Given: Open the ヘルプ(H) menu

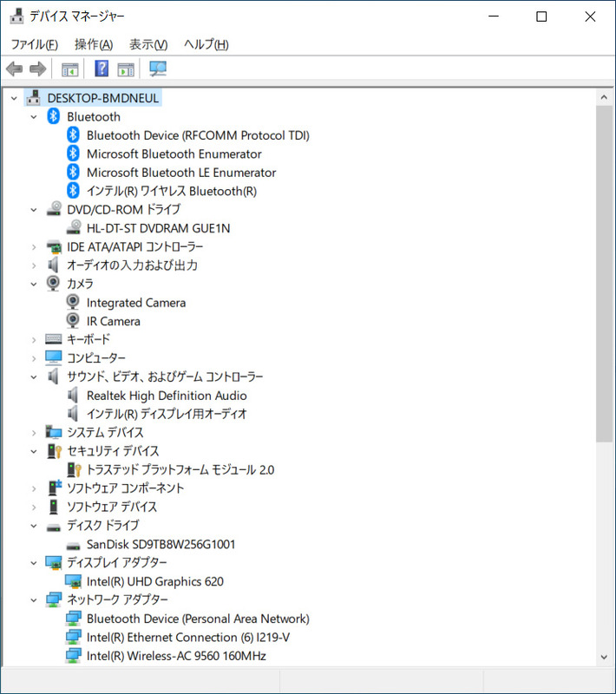Looking at the screenshot, I should tap(206, 44).
